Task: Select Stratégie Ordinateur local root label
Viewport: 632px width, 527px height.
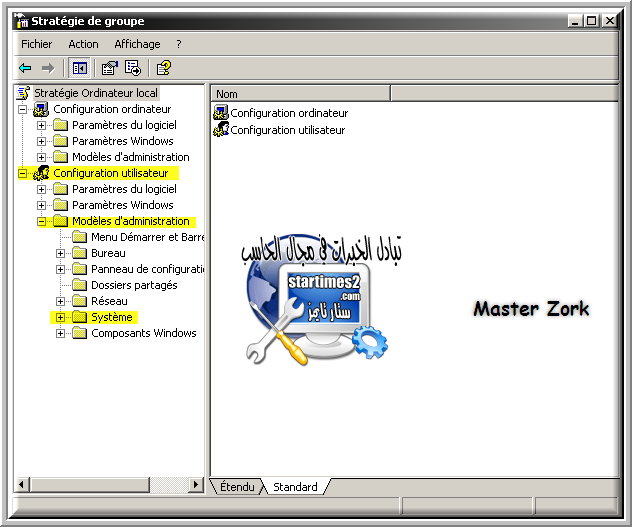Action: pyautogui.click(x=96, y=93)
